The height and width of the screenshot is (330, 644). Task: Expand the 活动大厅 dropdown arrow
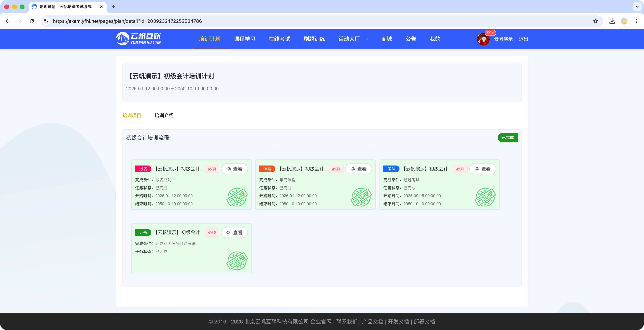coord(366,39)
